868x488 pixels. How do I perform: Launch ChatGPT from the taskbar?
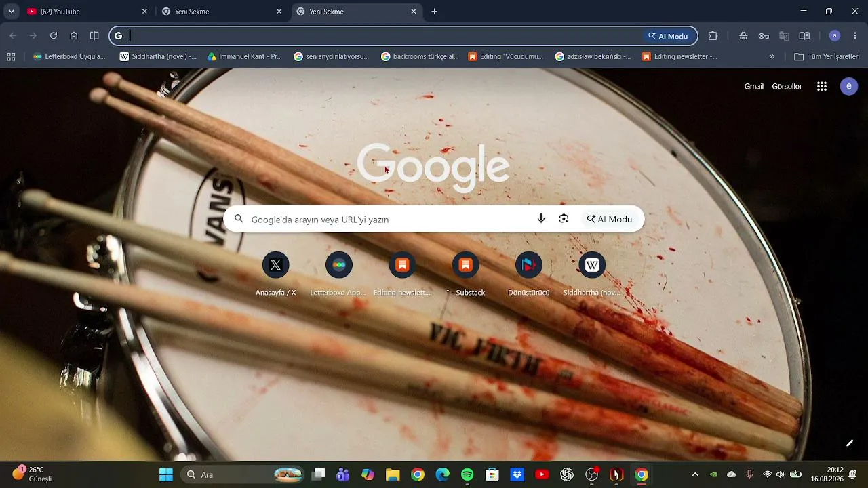point(567,474)
